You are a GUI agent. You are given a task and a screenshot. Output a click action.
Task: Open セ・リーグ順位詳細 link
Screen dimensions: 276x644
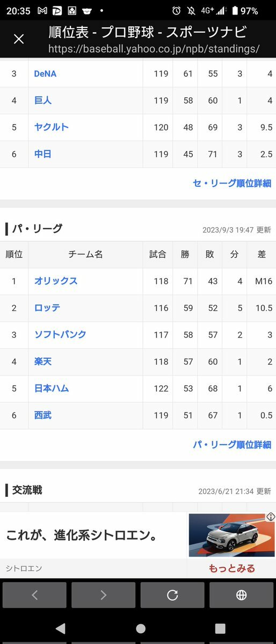click(x=232, y=183)
